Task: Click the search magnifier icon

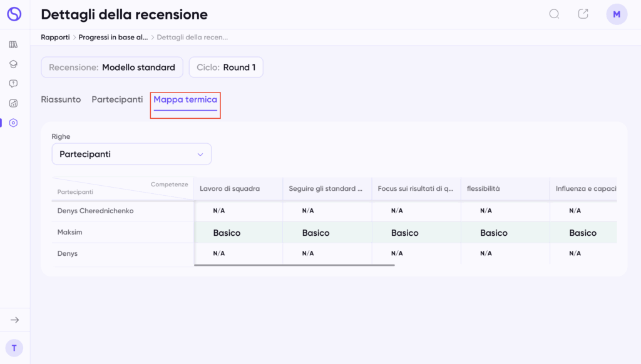Action: coord(555,14)
